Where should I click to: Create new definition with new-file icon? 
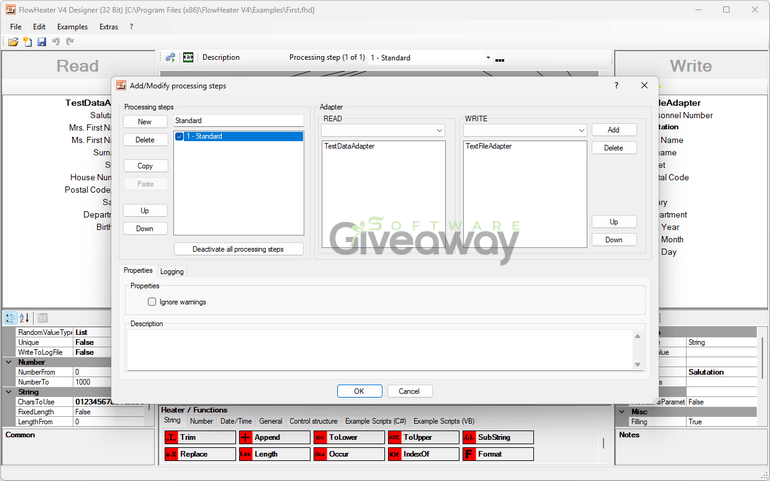pos(28,42)
